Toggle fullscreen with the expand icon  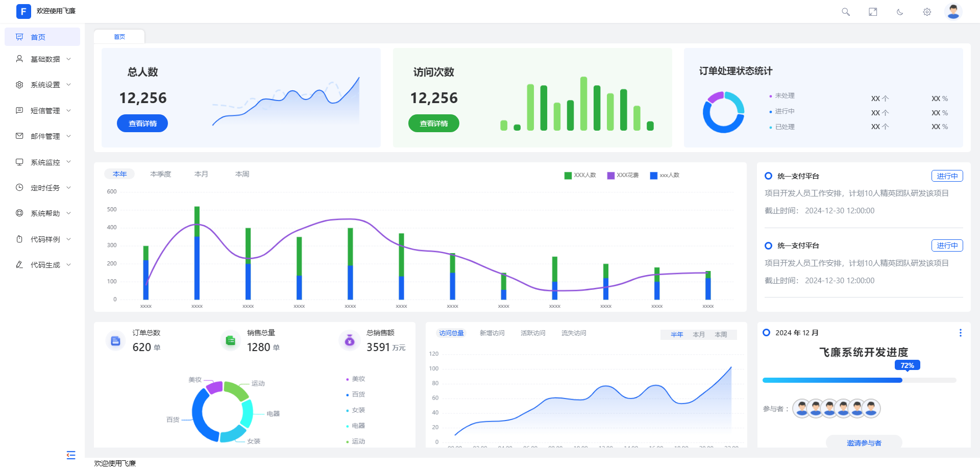[x=873, y=12]
